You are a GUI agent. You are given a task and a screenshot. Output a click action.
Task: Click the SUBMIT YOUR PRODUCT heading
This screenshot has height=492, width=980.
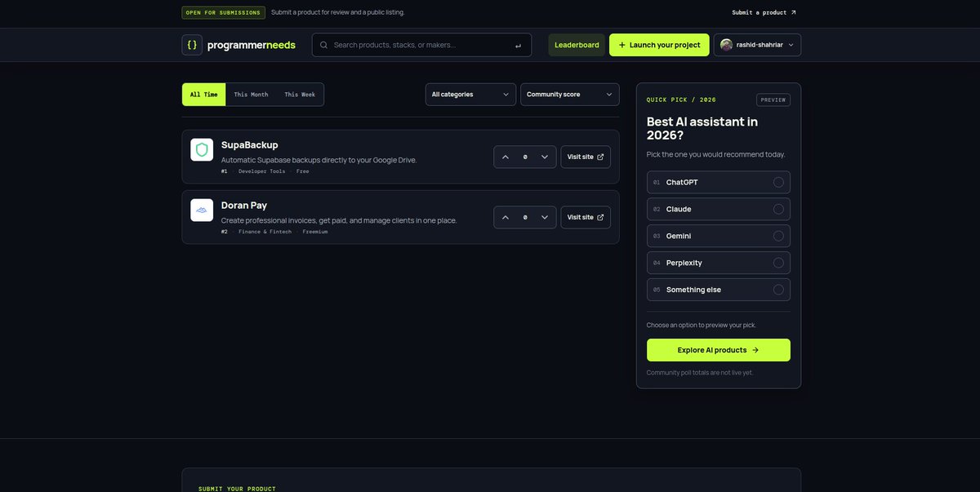click(x=237, y=489)
